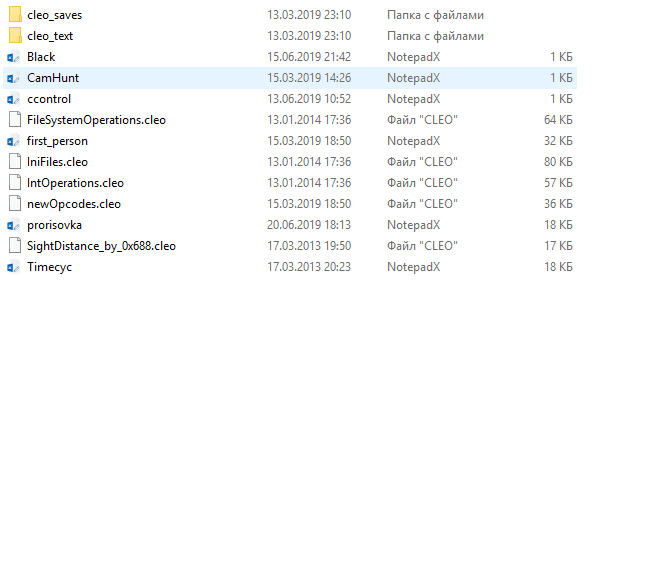Click the date 13.03.2019 of cleo_saves
This screenshot has width=645, height=585.
pos(308,15)
